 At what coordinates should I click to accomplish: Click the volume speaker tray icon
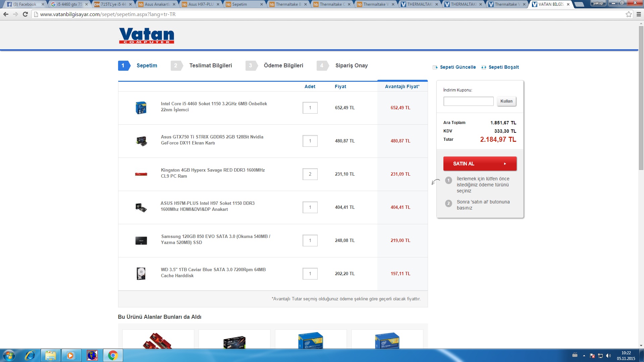(x=608, y=356)
